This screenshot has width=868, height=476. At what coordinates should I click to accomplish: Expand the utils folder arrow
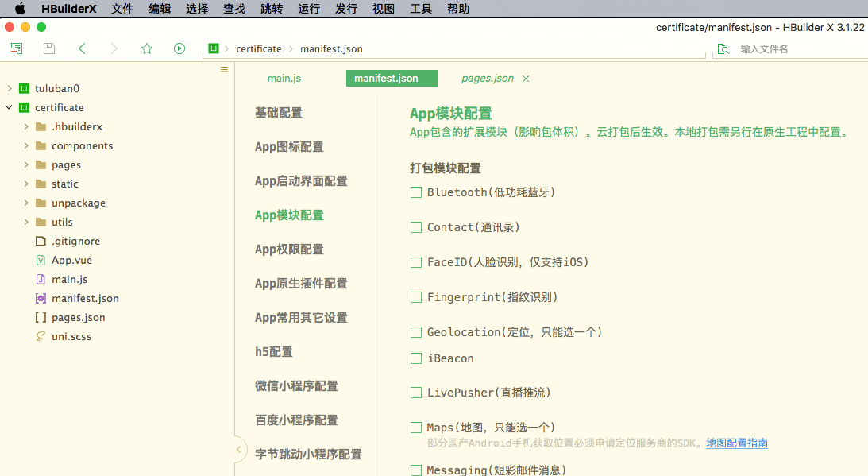[26, 223]
